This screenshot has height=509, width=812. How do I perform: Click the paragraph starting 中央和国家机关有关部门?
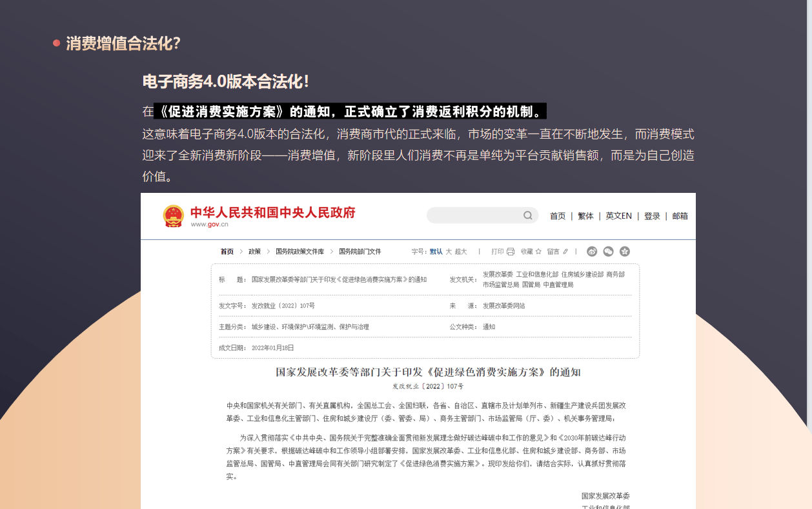click(426, 412)
